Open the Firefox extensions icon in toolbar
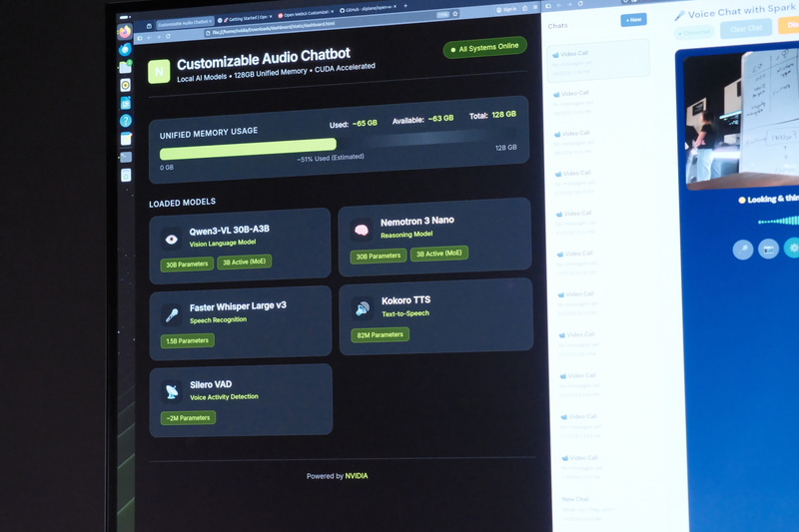This screenshot has height=532, width=799. pos(524,8)
